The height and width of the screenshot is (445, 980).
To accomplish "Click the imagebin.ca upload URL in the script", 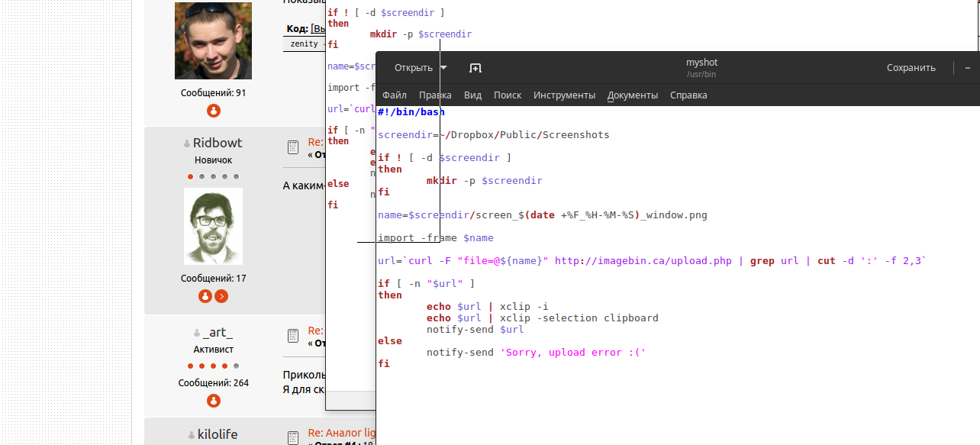I will point(643,261).
